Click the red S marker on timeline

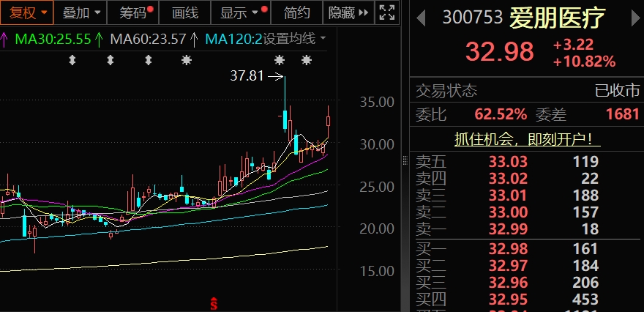pos(214,302)
